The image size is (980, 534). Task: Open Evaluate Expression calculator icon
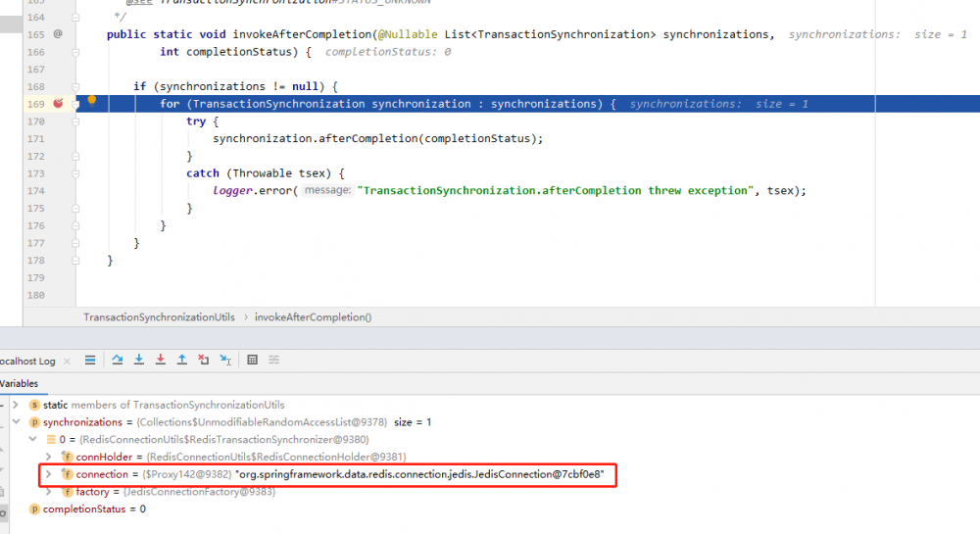(x=253, y=360)
